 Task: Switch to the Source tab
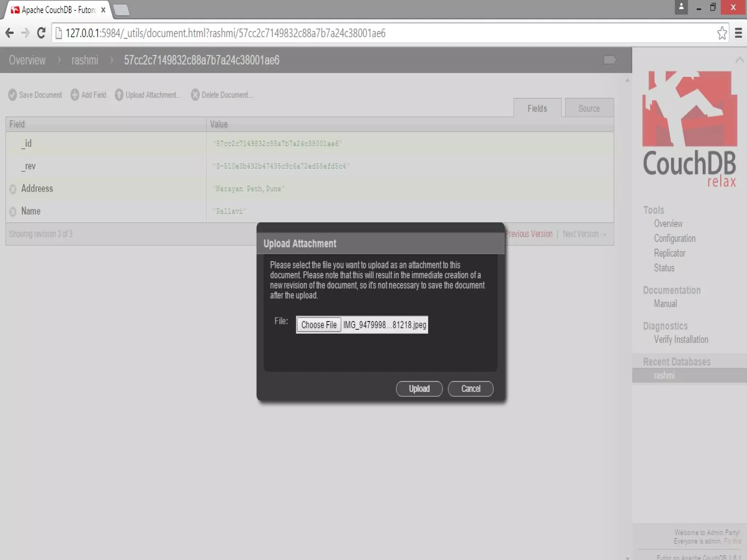coord(589,108)
